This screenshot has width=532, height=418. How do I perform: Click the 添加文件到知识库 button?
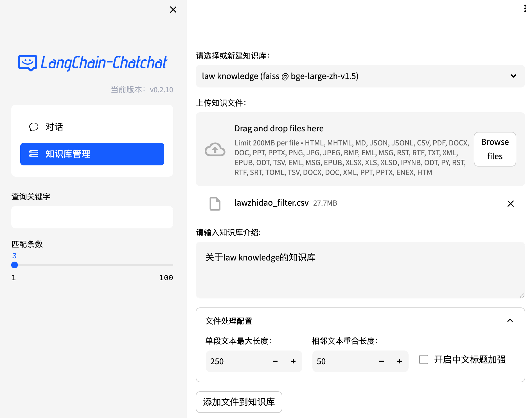point(239,402)
